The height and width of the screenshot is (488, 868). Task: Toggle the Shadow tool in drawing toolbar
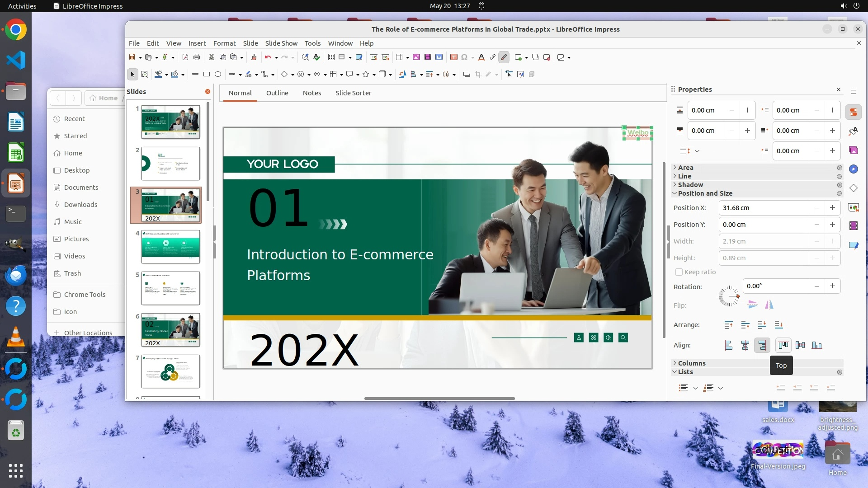point(467,74)
